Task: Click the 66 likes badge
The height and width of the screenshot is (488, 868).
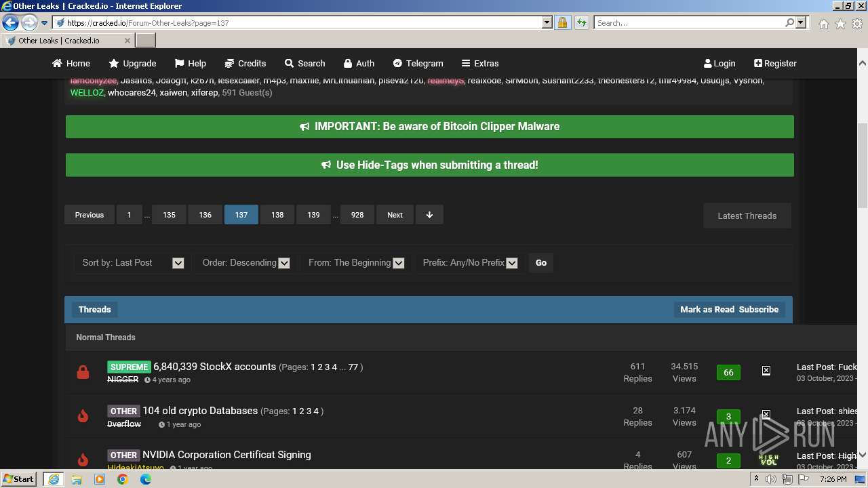Action: click(728, 372)
